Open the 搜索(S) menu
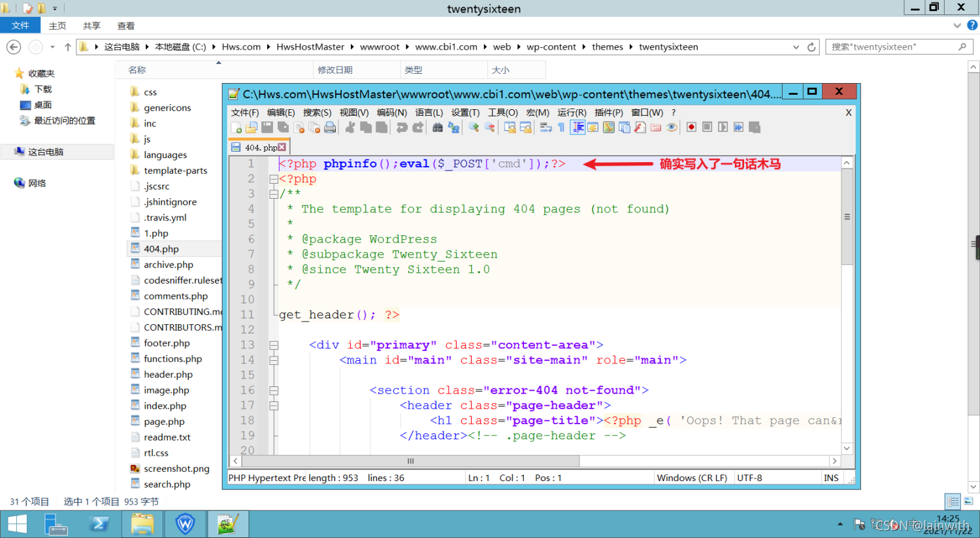 point(317,112)
